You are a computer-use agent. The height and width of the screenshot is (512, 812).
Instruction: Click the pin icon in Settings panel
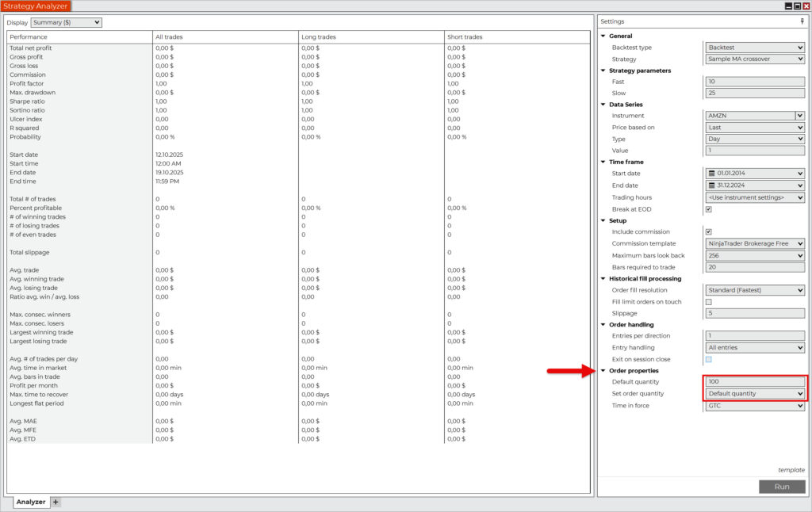[802, 21]
